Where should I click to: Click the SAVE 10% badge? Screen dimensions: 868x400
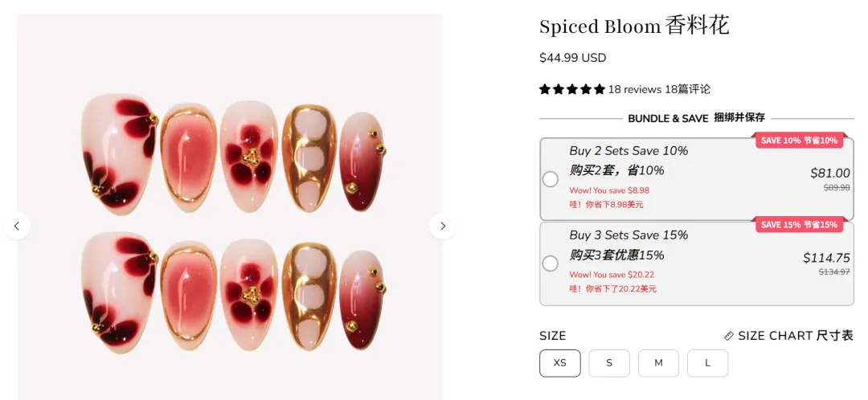(799, 141)
